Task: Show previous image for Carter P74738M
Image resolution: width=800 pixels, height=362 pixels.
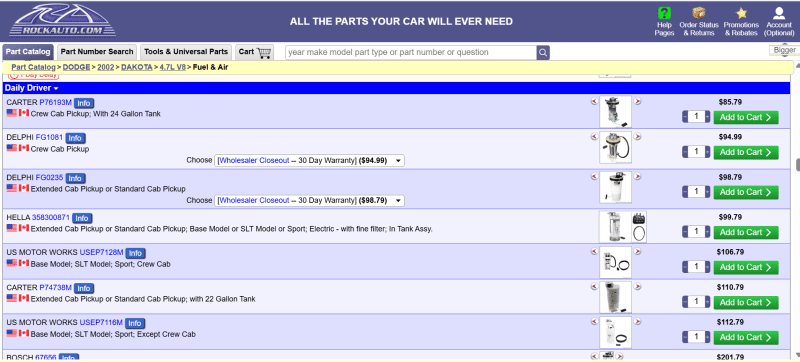Action: click(x=594, y=287)
